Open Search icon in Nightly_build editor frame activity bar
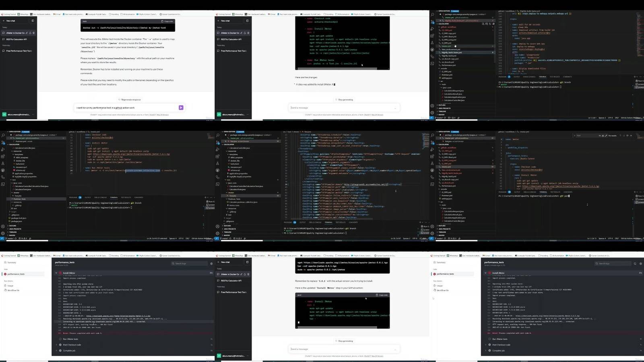644x362 pixels. click(x=432, y=14)
